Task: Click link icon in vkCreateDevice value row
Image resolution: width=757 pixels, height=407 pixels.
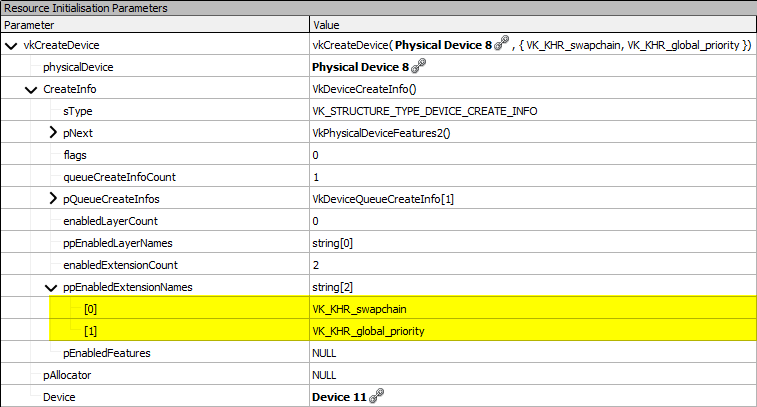Action: 502,45
